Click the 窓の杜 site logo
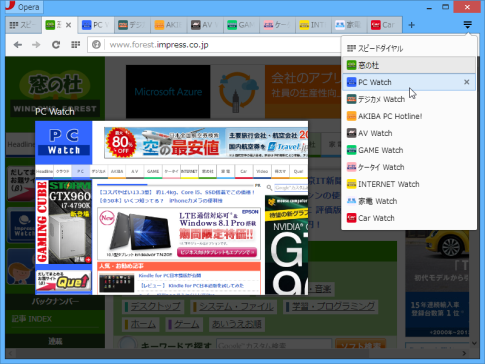Screen dimensions: 485x364 (x=55, y=92)
